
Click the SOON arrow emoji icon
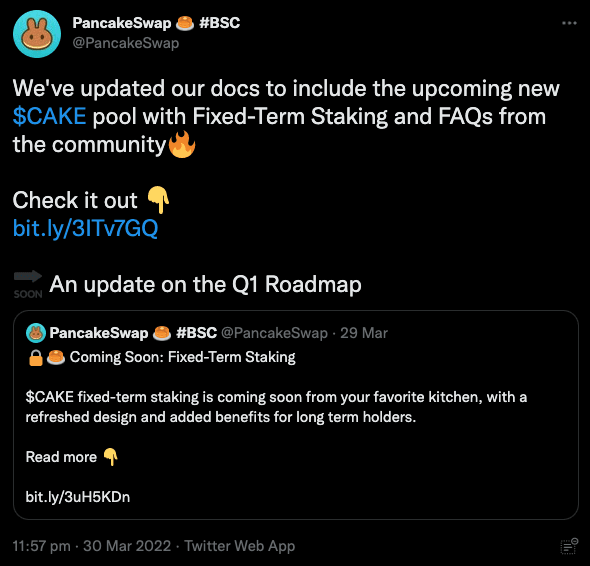[x=28, y=284]
